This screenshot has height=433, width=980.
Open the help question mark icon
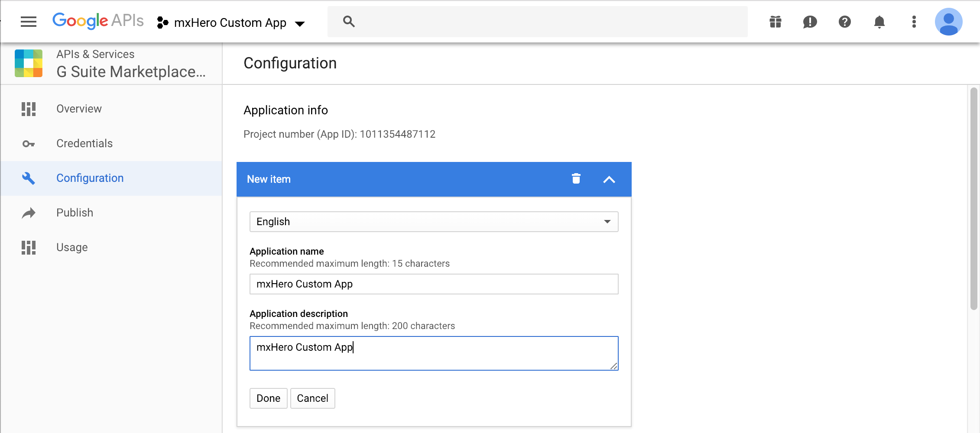tap(845, 22)
